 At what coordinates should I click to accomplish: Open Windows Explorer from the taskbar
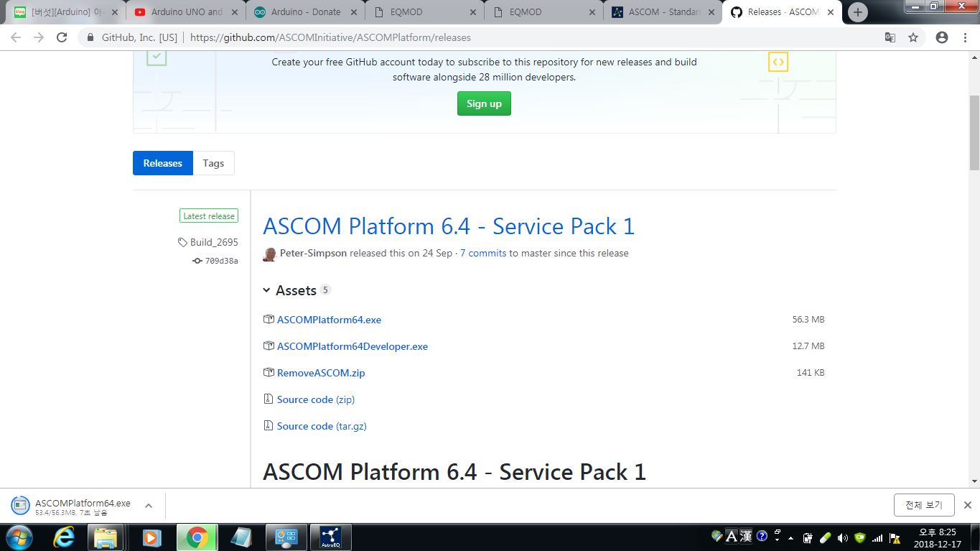point(106,537)
